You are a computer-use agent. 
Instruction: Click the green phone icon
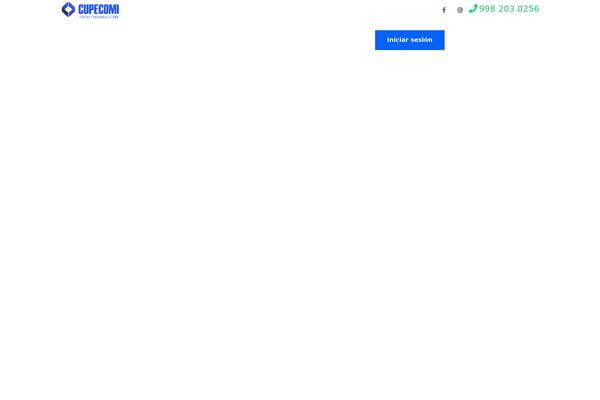[473, 8]
